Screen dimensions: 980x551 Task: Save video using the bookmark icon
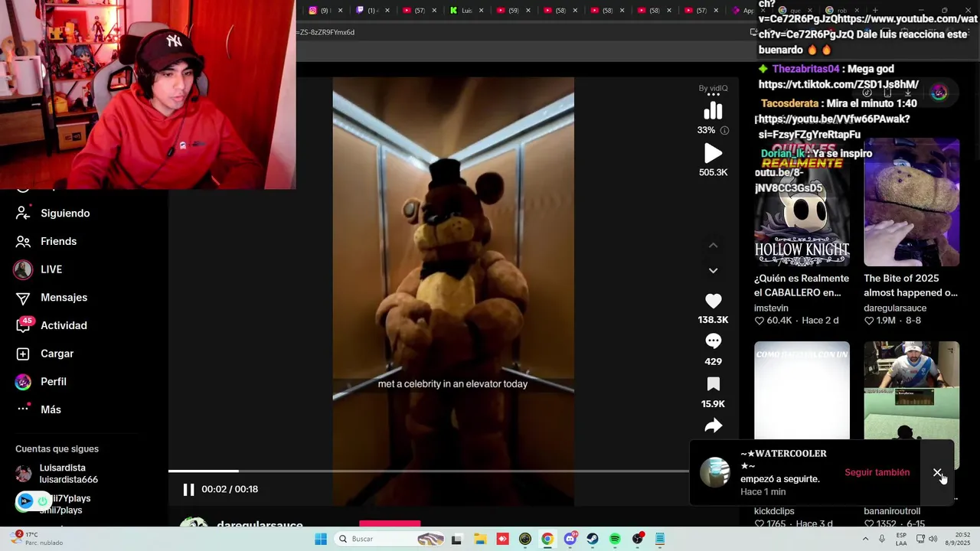[x=713, y=384]
